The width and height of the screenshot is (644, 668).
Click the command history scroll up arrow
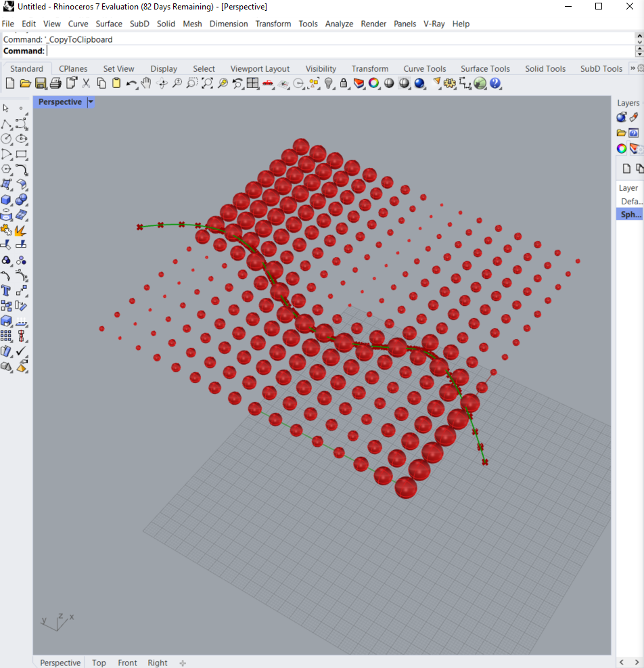click(x=639, y=36)
